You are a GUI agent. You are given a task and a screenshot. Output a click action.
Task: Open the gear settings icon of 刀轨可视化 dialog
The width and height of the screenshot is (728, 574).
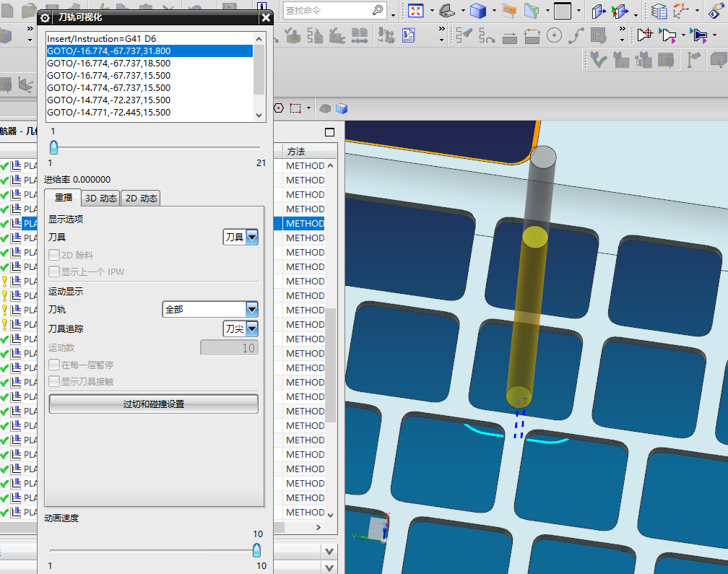[45, 18]
